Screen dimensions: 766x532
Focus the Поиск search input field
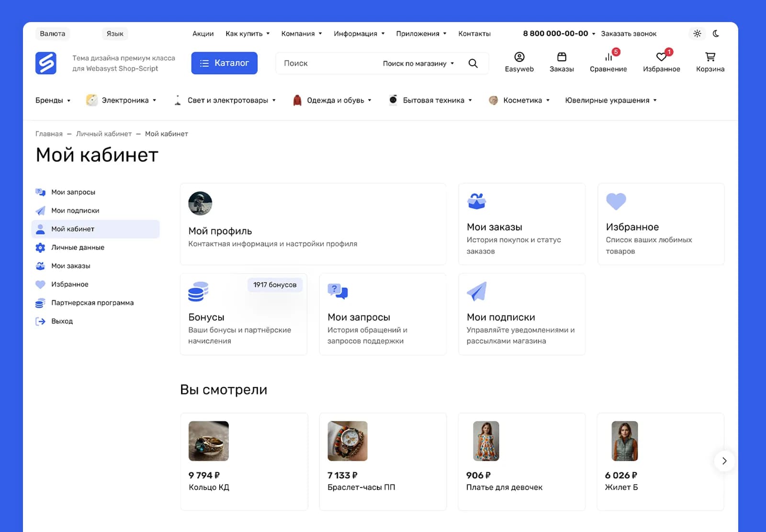tap(328, 63)
